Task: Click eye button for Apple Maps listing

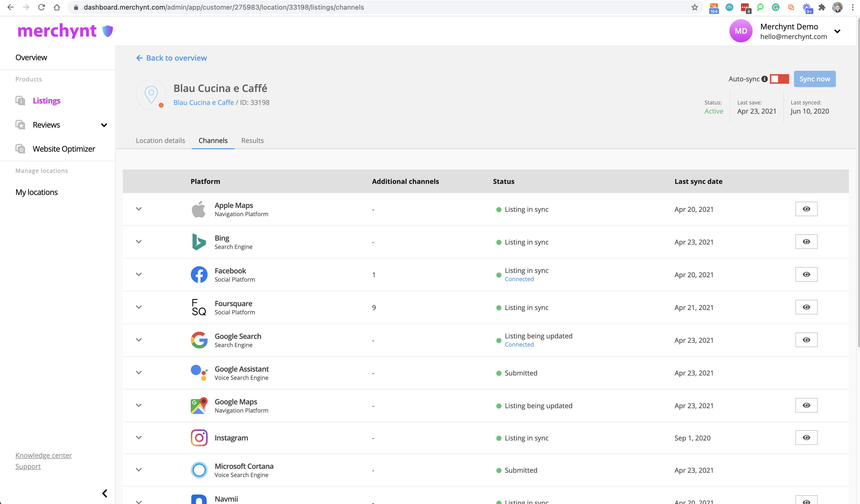Action: [806, 209]
